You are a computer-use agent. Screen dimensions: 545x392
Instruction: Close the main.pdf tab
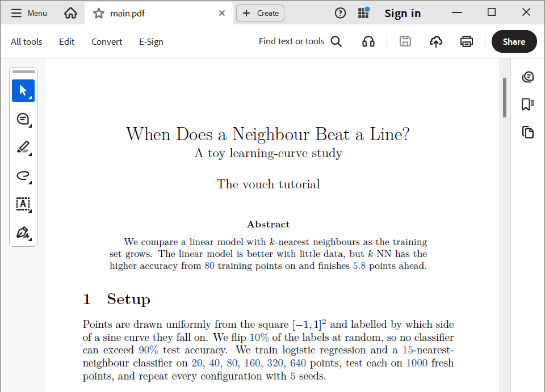pos(222,13)
